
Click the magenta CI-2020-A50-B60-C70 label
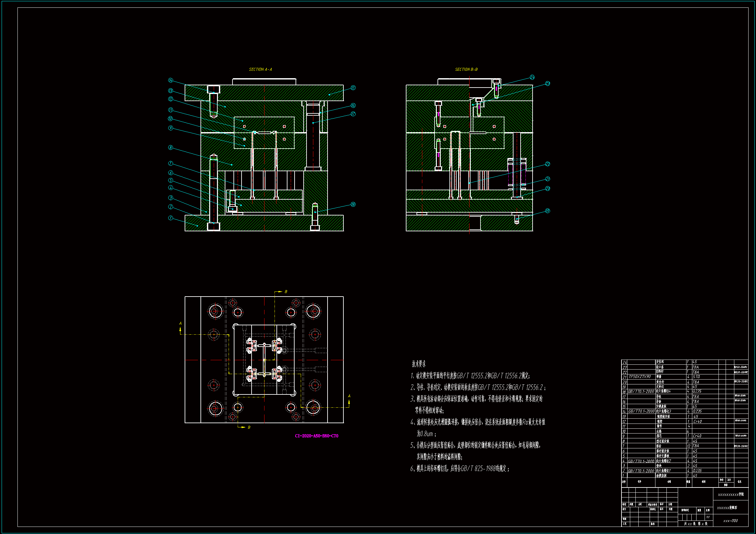[x=317, y=436]
